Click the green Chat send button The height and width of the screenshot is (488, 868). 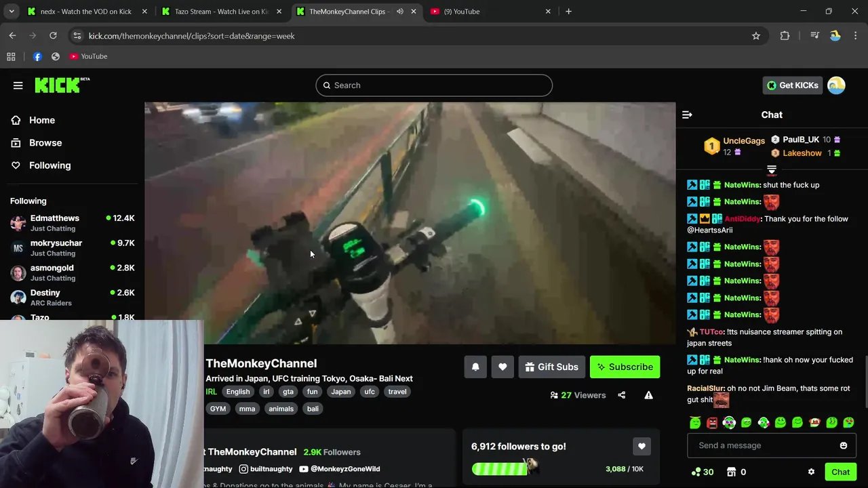click(x=840, y=472)
